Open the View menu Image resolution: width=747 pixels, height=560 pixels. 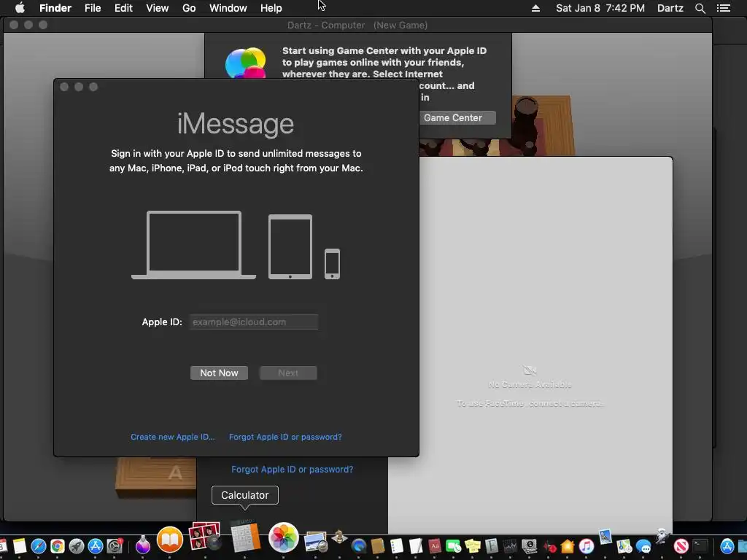click(x=158, y=8)
